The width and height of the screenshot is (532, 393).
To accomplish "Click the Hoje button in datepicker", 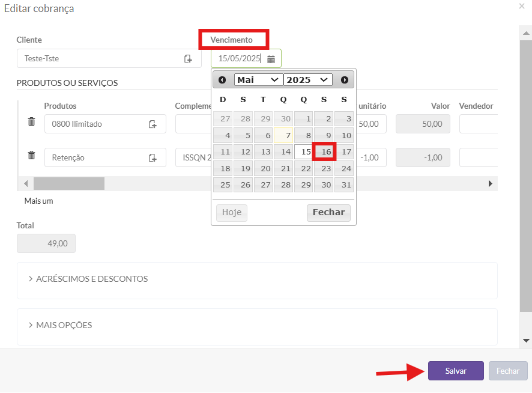I will (232, 213).
